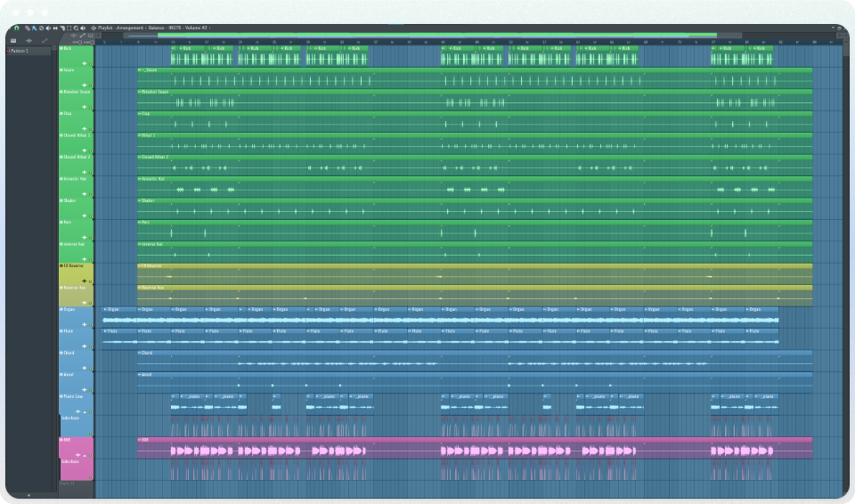
Task: Click the playback speaker tool icon
Action: tap(84, 28)
